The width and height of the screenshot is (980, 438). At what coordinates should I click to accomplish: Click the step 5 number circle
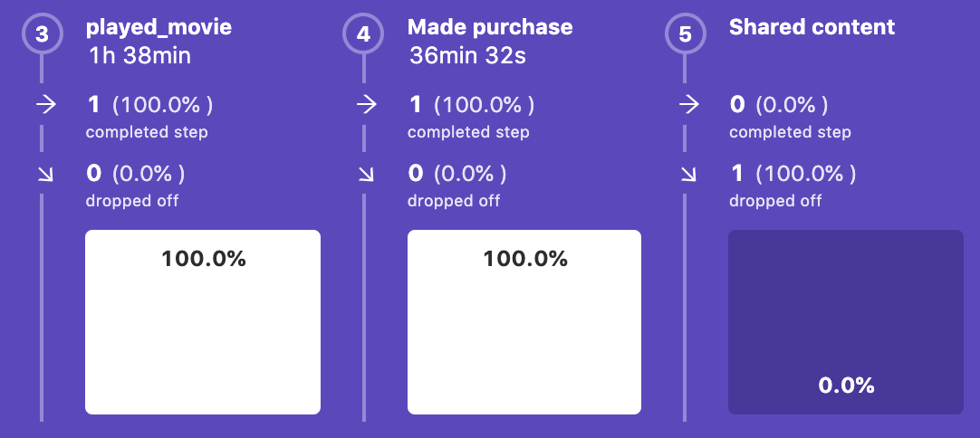[685, 34]
